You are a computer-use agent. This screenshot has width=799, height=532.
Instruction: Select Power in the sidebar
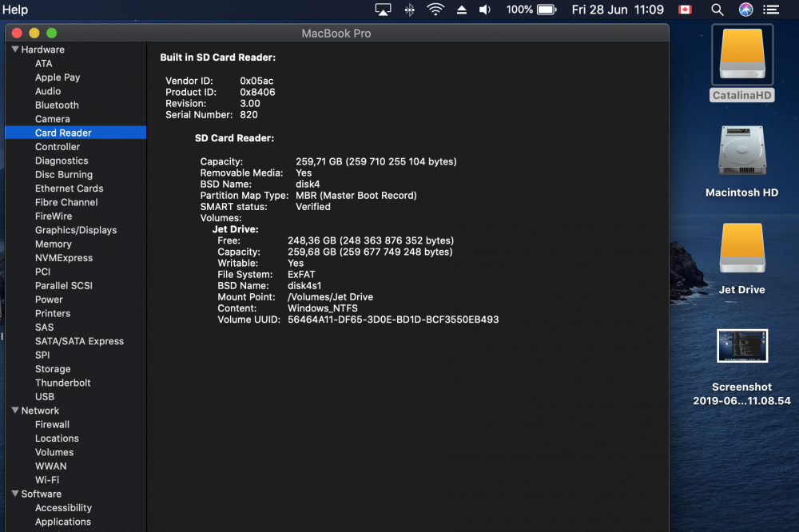[x=49, y=300]
